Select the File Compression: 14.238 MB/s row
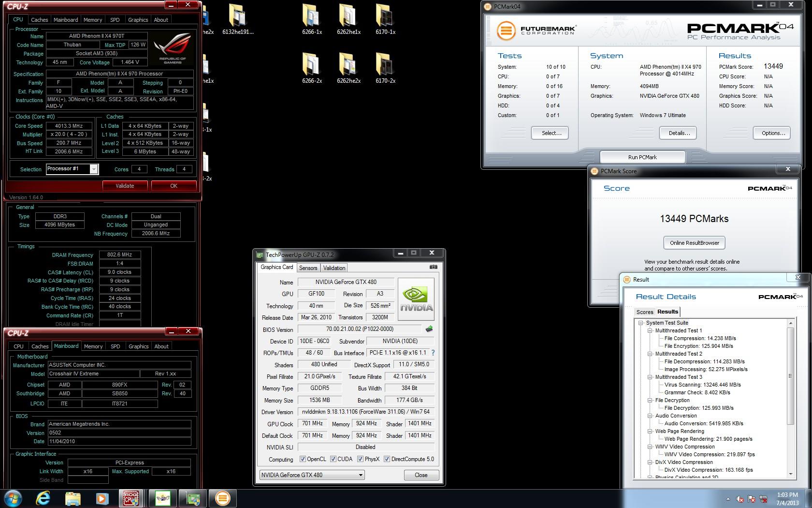Image resolution: width=812 pixels, height=508 pixels. pos(700,338)
